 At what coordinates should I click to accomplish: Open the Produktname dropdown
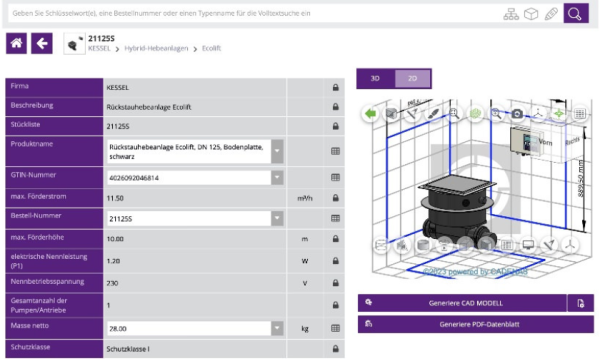(x=277, y=151)
